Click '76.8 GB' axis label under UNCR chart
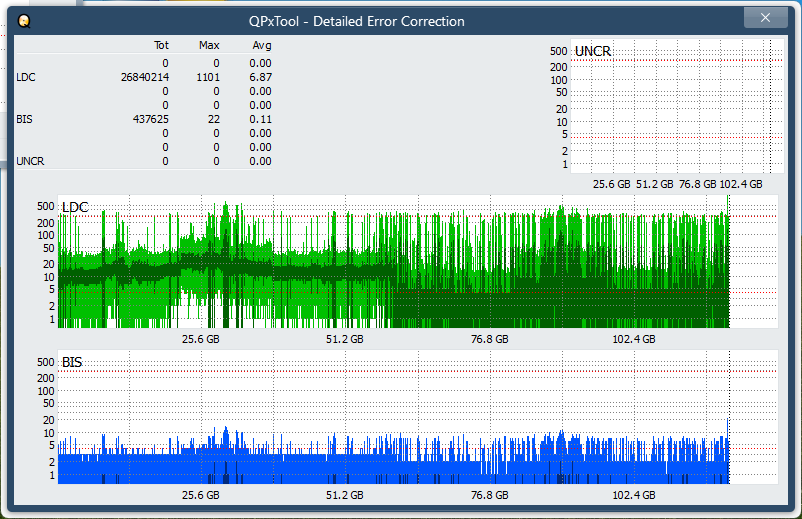The height and width of the screenshot is (519, 802). click(x=697, y=184)
